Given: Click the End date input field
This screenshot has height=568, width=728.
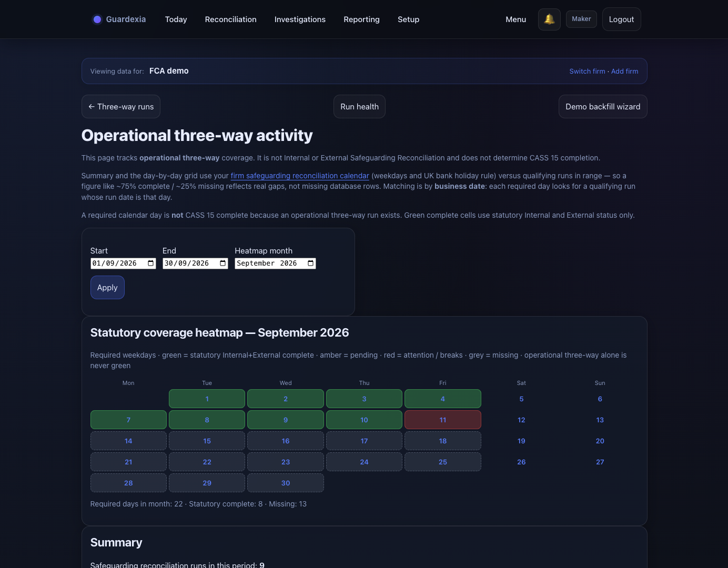Looking at the screenshot, I should point(195,263).
